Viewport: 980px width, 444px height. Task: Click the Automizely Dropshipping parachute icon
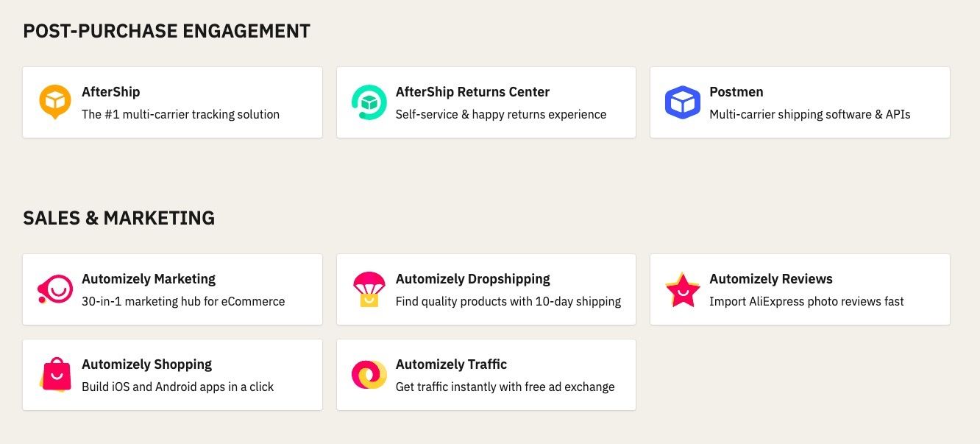369,289
